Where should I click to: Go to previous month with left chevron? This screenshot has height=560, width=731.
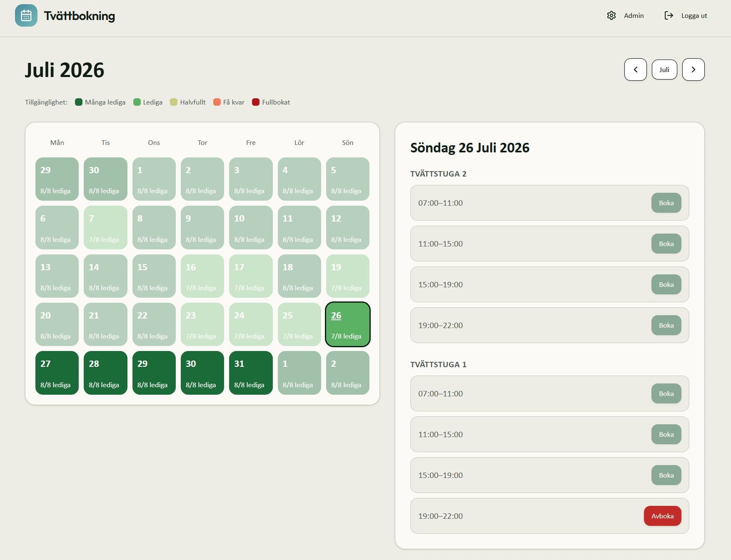(635, 70)
